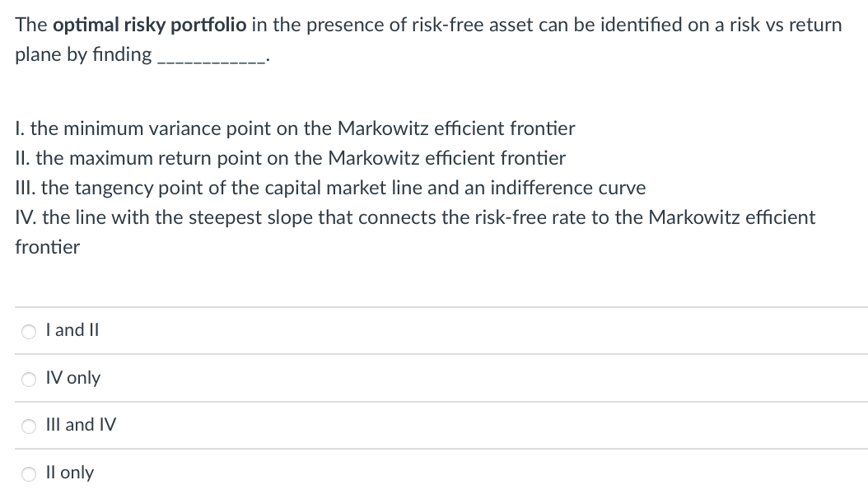868x499 pixels.
Task: Click statement III about the tangency point
Action: (330, 188)
